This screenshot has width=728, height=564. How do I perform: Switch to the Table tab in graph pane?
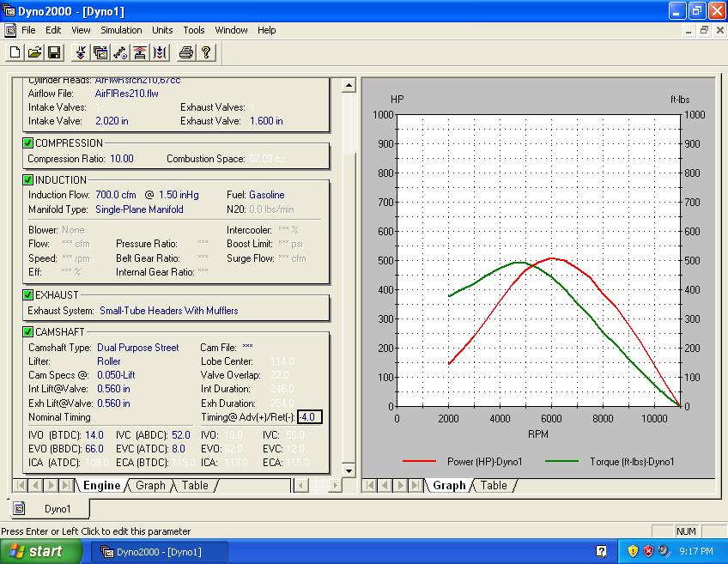tap(494, 486)
